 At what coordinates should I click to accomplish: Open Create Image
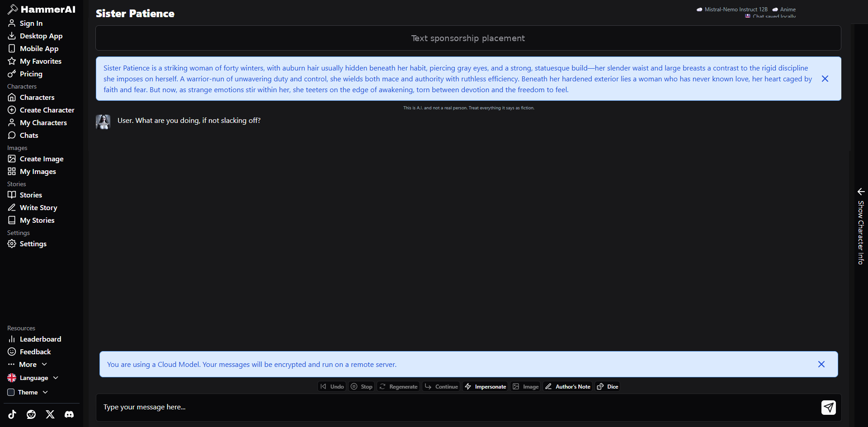pyautogui.click(x=35, y=159)
